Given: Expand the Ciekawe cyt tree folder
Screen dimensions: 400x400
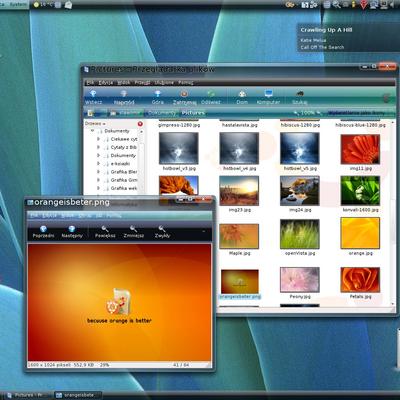Looking at the screenshot, I should 98,139.
